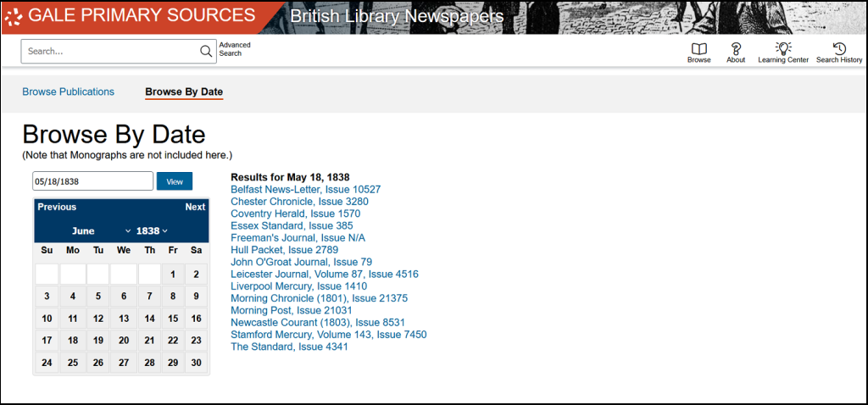Open Belfast News-Letter, Issue 10527
This screenshot has height=405, width=868.
pyautogui.click(x=305, y=190)
